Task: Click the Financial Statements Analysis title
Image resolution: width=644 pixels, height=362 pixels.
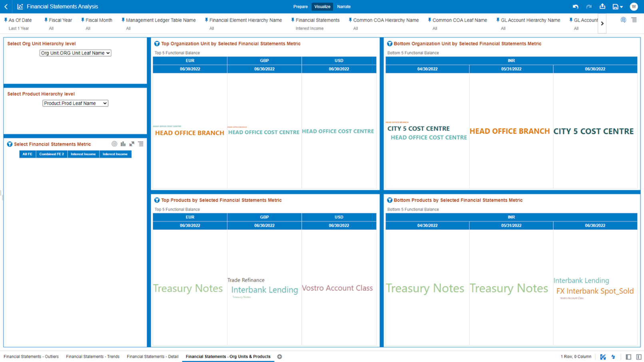Action: tap(62, 6)
